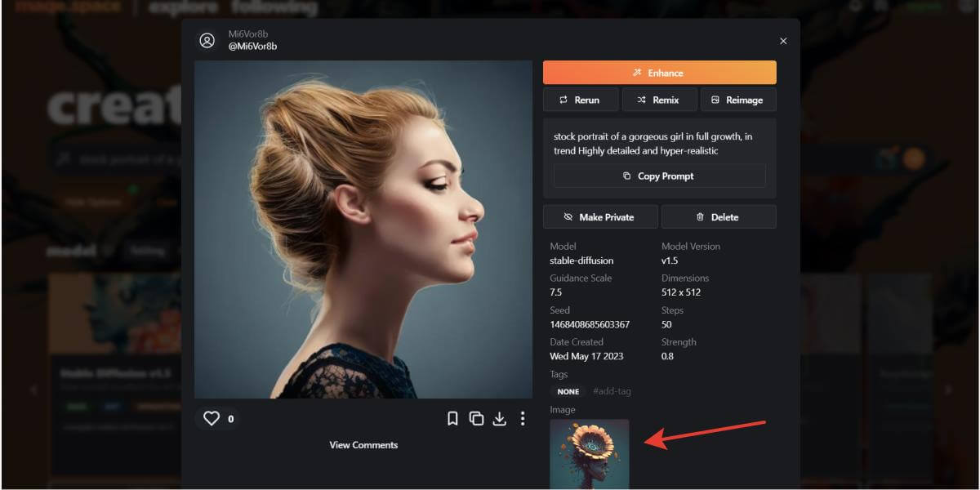Make the image private
980x490 pixels.
click(600, 217)
